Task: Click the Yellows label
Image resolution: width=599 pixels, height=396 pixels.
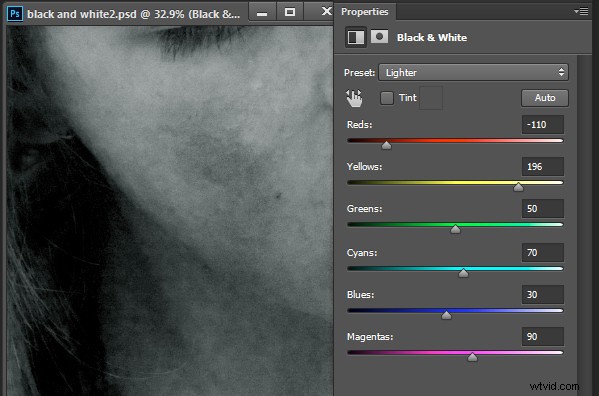Action: click(364, 166)
